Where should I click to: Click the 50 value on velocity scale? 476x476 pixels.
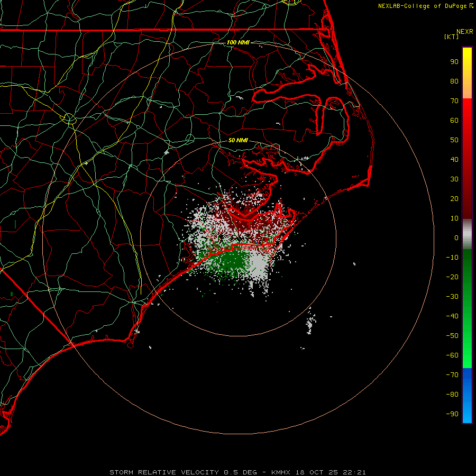point(454,140)
